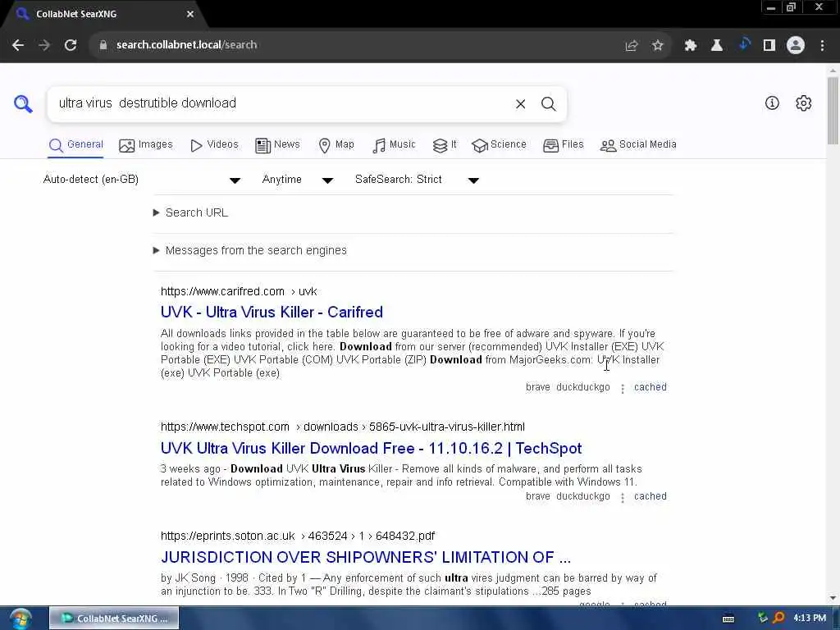
Task: Click the green network tray icon
Action: tap(762, 618)
